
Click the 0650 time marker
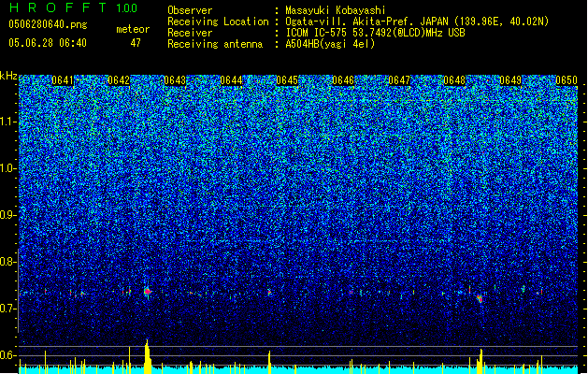566,80
